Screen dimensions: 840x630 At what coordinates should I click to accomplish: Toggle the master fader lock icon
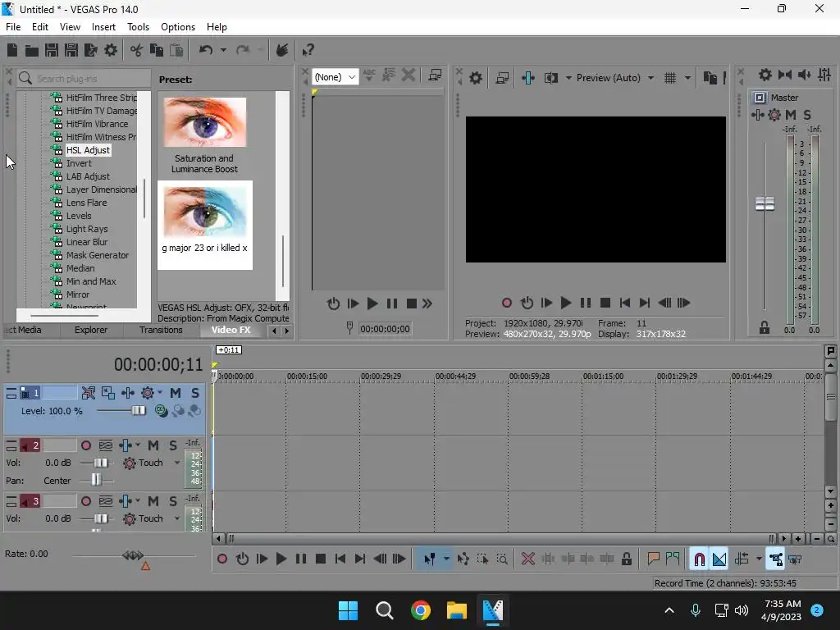[x=765, y=327]
